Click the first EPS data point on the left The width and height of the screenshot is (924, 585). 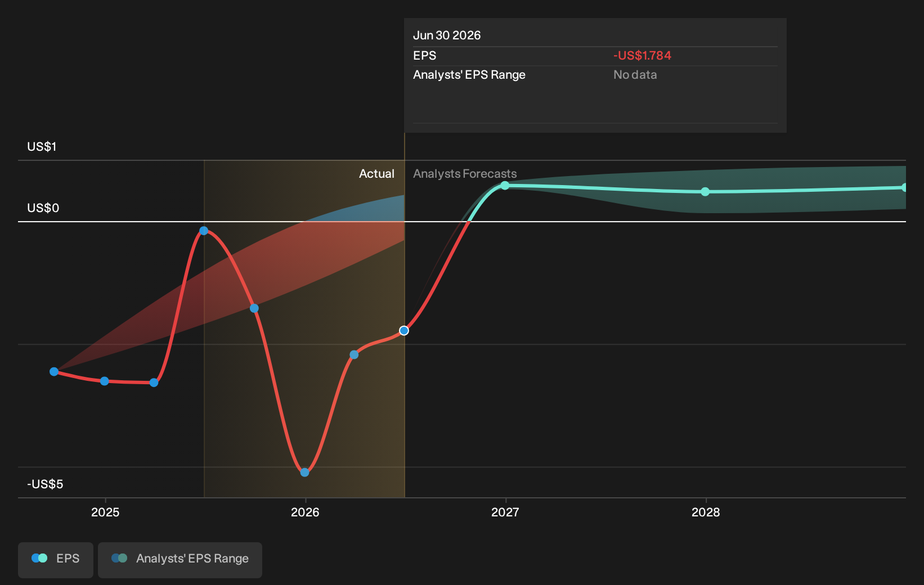tap(54, 372)
